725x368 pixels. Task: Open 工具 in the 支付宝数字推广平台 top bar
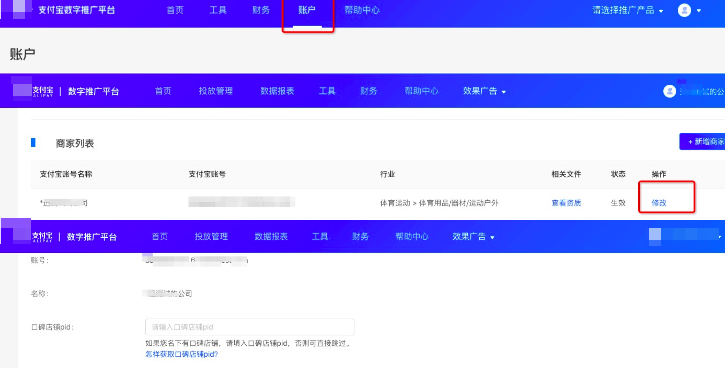(x=218, y=10)
